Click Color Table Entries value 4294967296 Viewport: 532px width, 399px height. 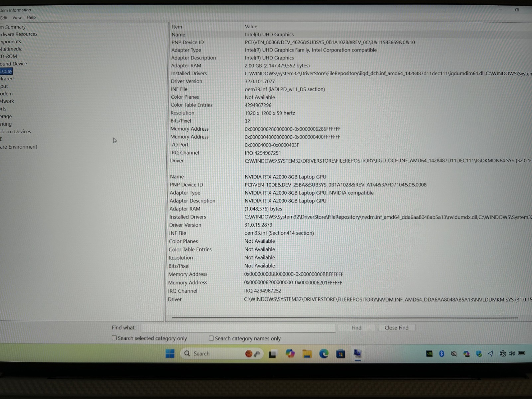[258, 105]
